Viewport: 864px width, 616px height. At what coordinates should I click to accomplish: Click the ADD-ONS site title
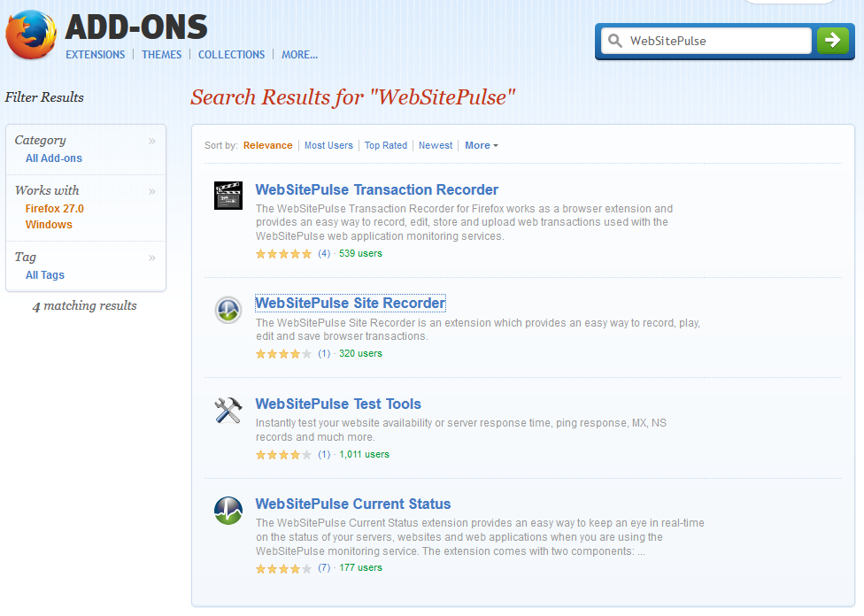coord(136,27)
